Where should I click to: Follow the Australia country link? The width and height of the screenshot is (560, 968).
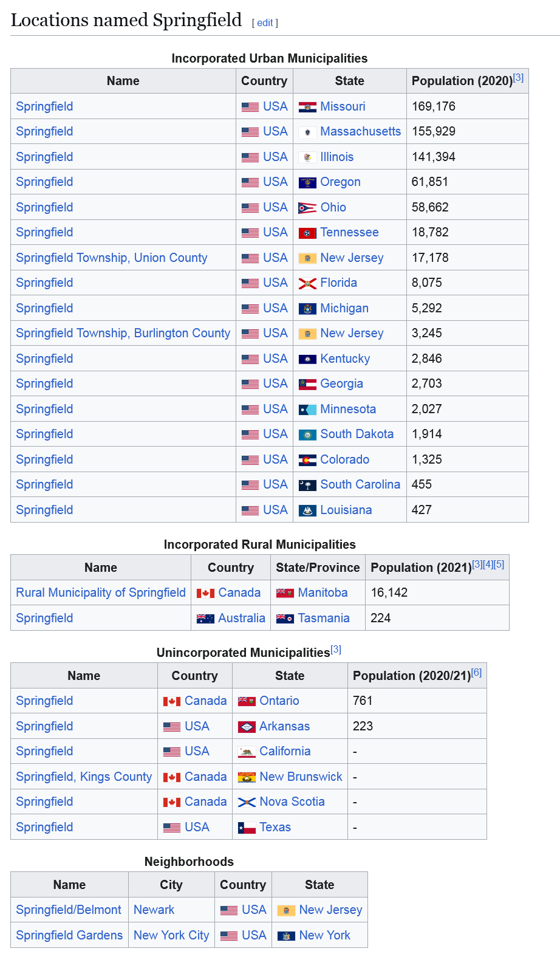pyautogui.click(x=242, y=618)
